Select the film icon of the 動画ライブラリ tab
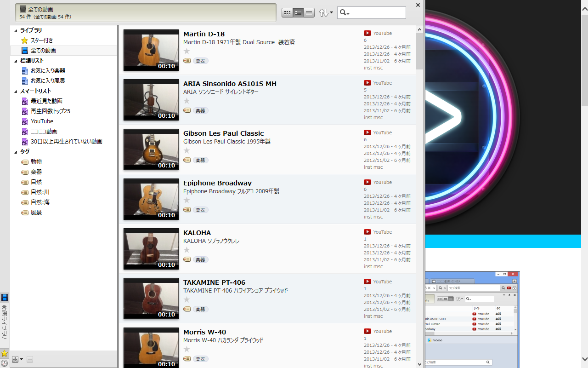This screenshot has width=588, height=368. point(4,298)
